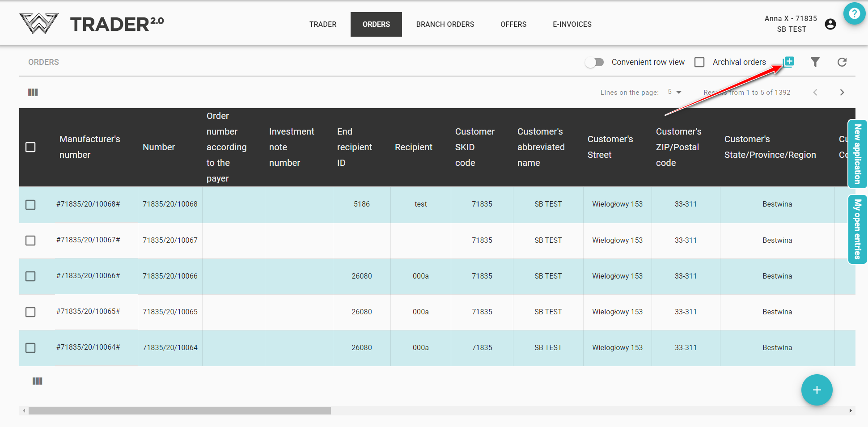
Task: Open column settings icon above the table
Action: tap(33, 92)
